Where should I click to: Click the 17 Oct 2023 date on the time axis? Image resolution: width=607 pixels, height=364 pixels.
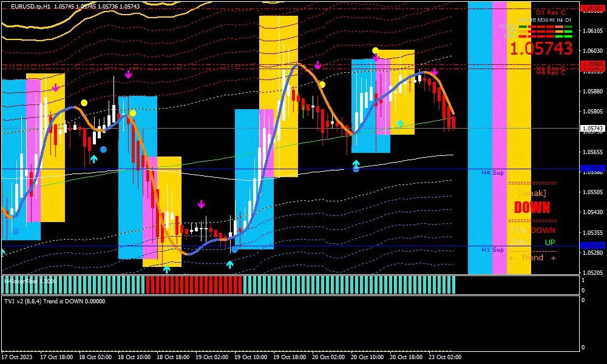pyautogui.click(x=17, y=357)
